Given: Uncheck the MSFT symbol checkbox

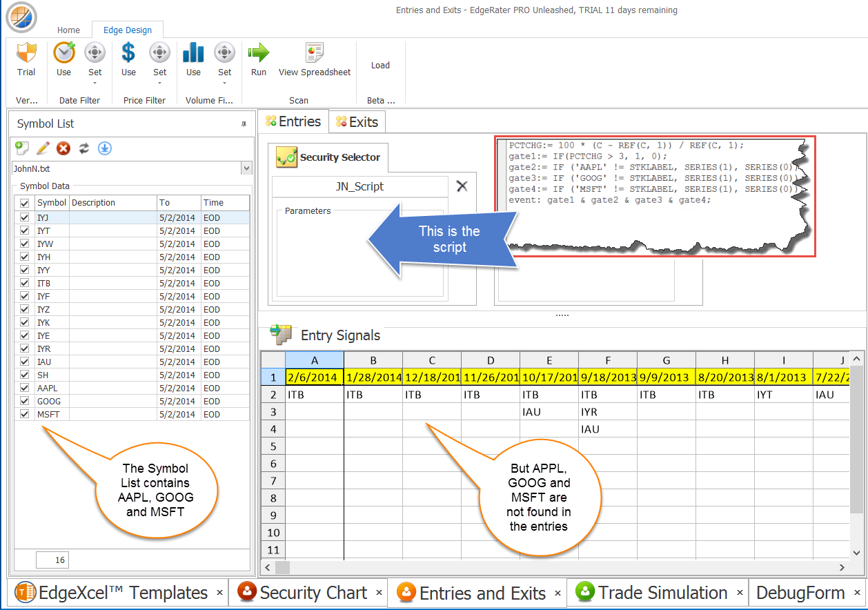Looking at the screenshot, I should (x=25, y=414).
